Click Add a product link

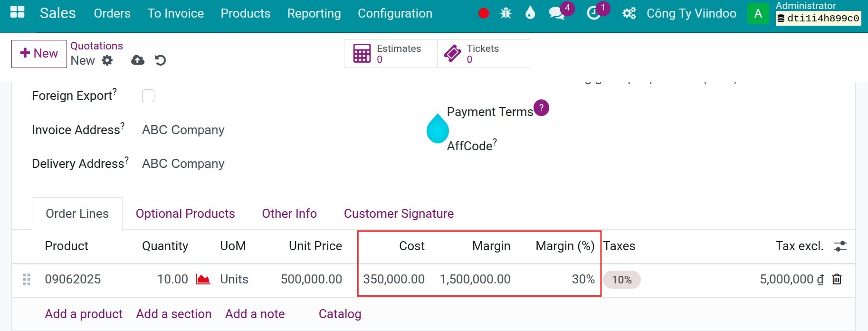[84, 314]
